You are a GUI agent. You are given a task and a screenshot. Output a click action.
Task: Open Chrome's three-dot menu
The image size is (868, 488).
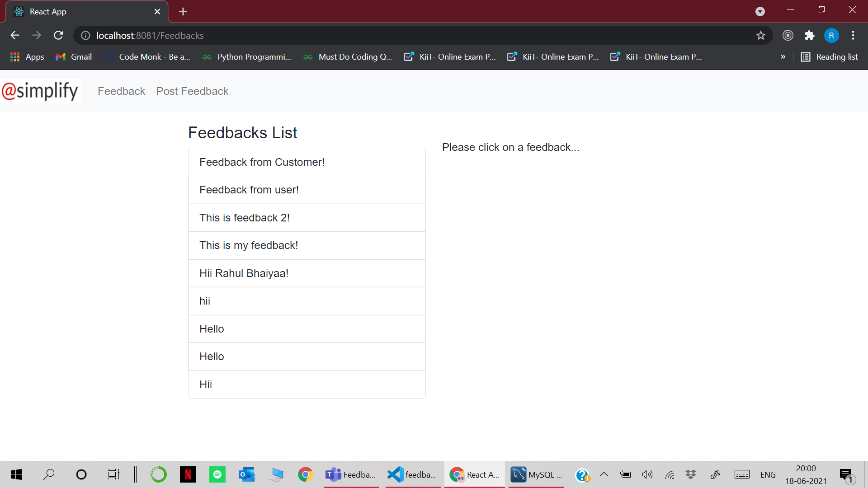coord(853,35)
